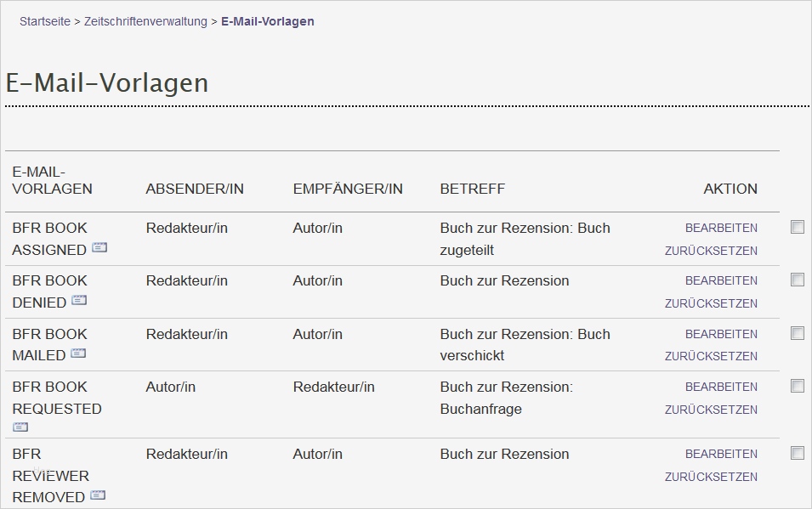Open Zeitschriftenverwaltung from the breadcrumb

145,21
